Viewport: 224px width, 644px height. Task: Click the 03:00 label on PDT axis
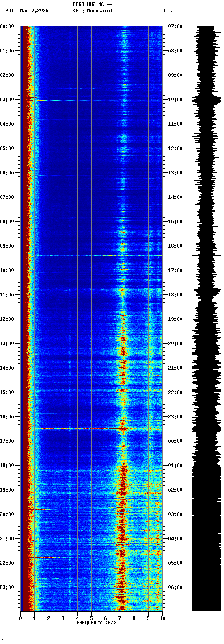(x=7, y=100)
